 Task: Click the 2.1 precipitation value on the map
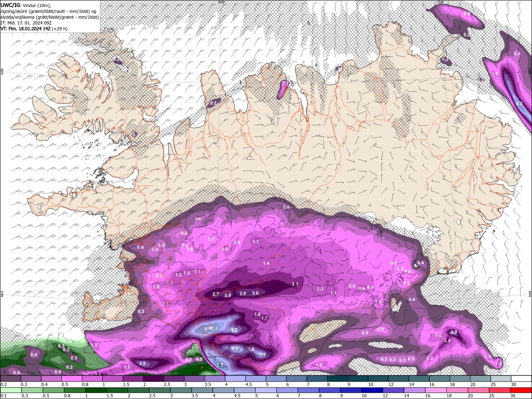click(x=295, y=284)
